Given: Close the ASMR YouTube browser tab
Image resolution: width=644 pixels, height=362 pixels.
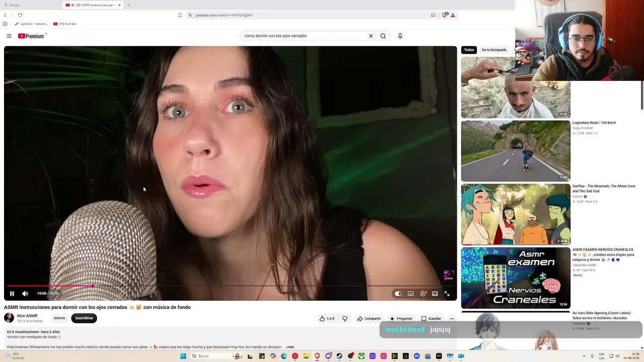Looking at the screenshot, I should click(x=119, y=5).
